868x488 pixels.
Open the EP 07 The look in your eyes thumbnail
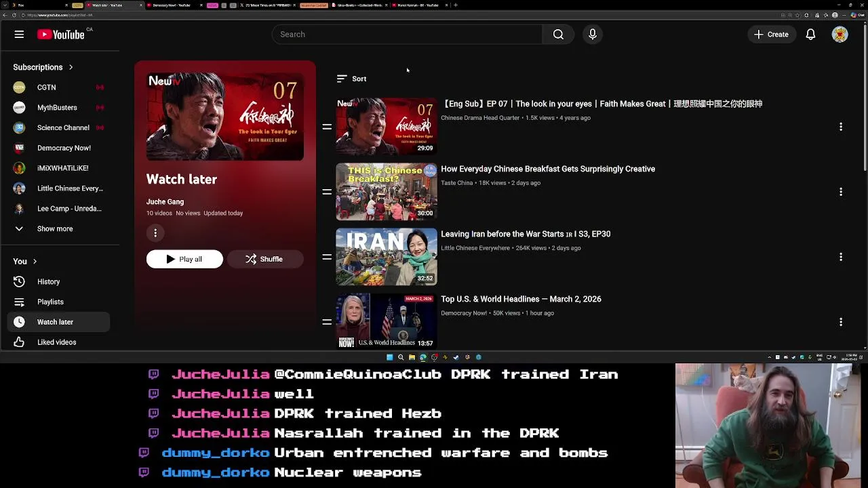(387, 126)
